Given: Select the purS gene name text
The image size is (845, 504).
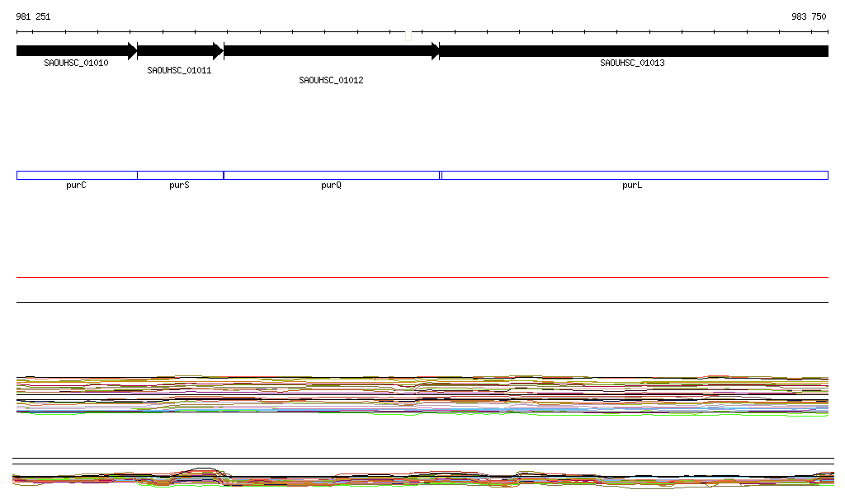Looking at the screenshot, I should point(179,186).
